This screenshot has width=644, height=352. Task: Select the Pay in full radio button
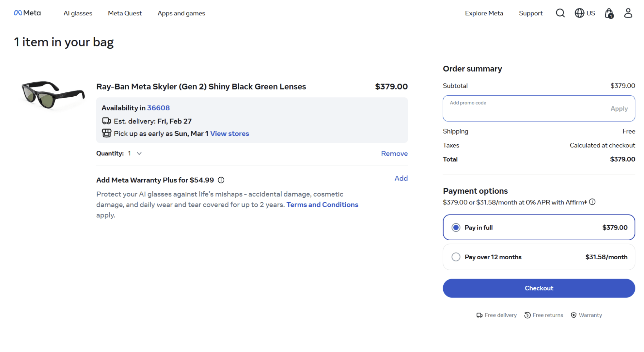456,227
